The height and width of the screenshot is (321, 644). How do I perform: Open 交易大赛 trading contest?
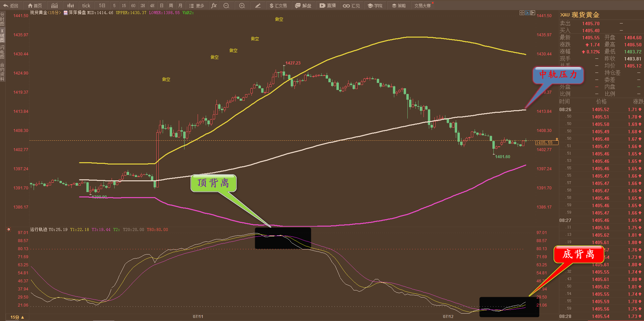[x=422, y=5]
